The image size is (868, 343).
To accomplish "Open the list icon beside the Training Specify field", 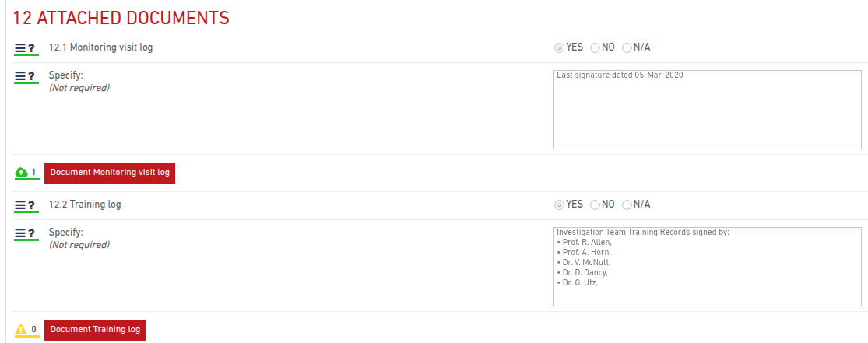I will 20,233.
